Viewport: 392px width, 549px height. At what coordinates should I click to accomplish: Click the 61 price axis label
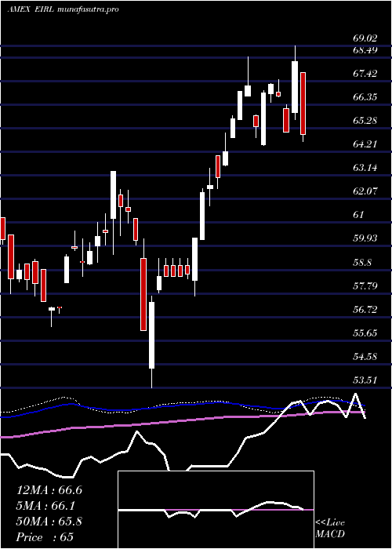[x=358, y=215]
